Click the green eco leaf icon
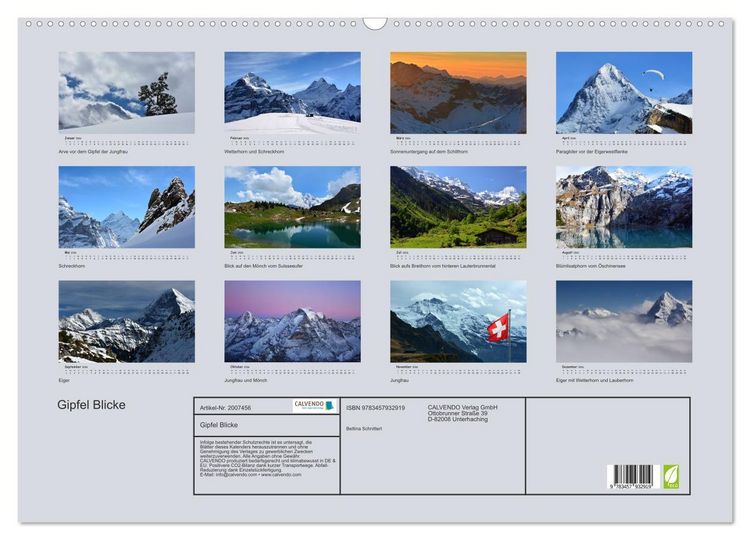 (x=671, y=476)
